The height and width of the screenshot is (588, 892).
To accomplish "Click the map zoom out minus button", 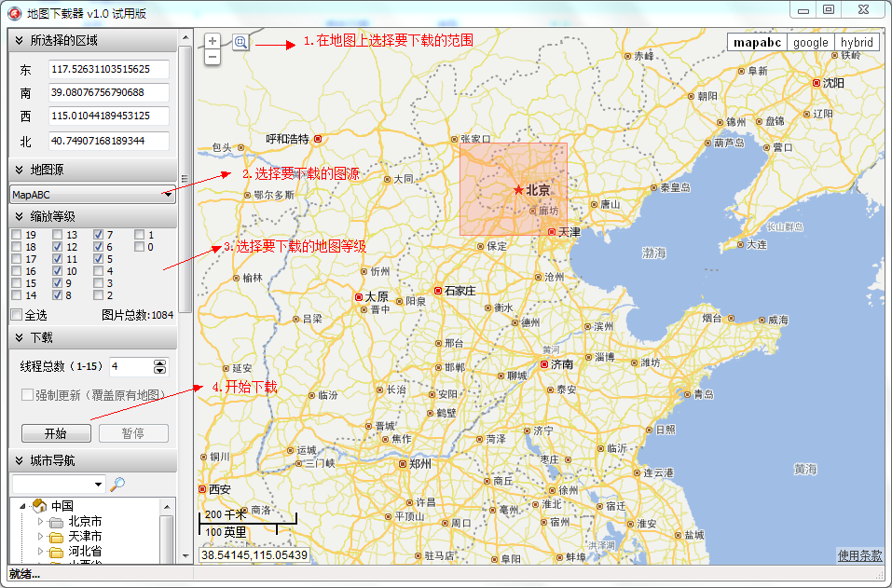I will point(213,57).
